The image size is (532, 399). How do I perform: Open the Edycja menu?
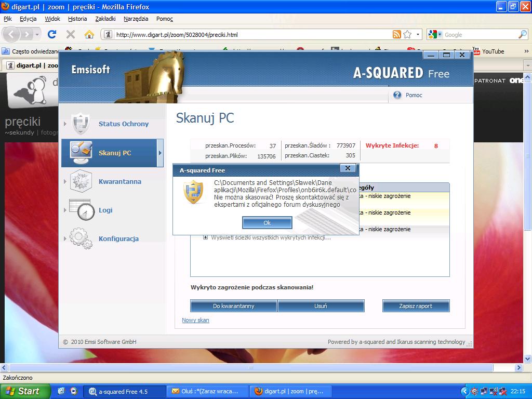click(28, 19)
